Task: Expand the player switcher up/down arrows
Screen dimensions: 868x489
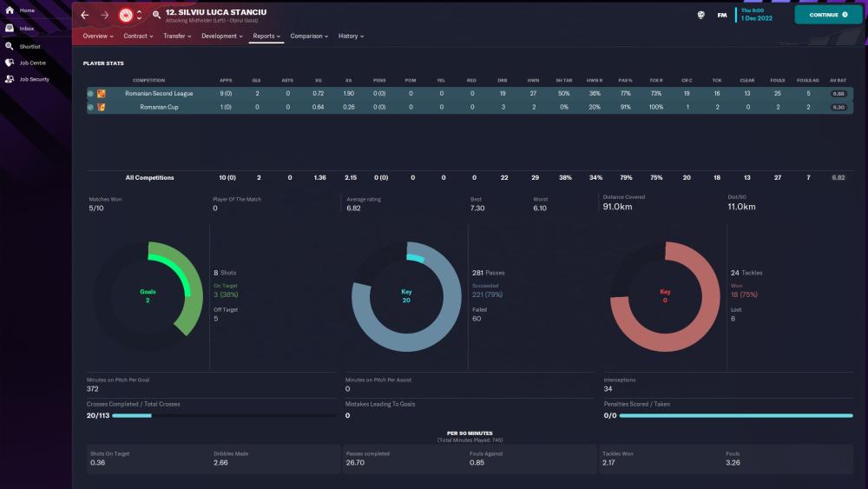Action: [x=139, y=15]
